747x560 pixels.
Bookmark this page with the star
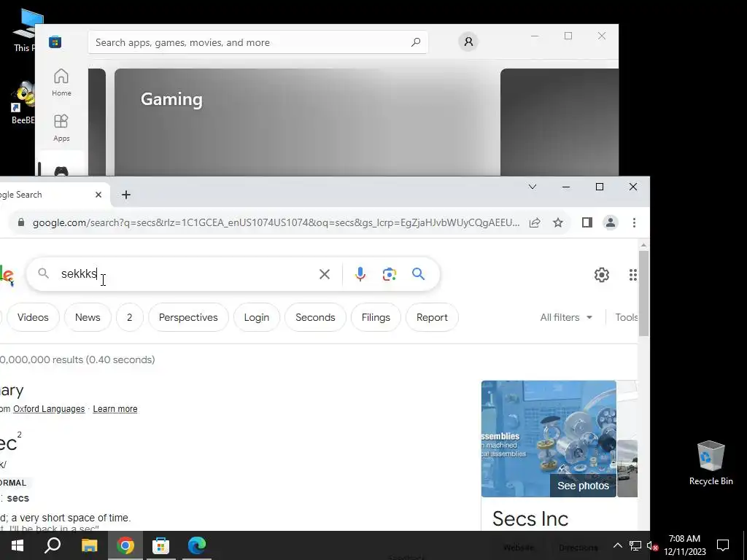[558, 222]
